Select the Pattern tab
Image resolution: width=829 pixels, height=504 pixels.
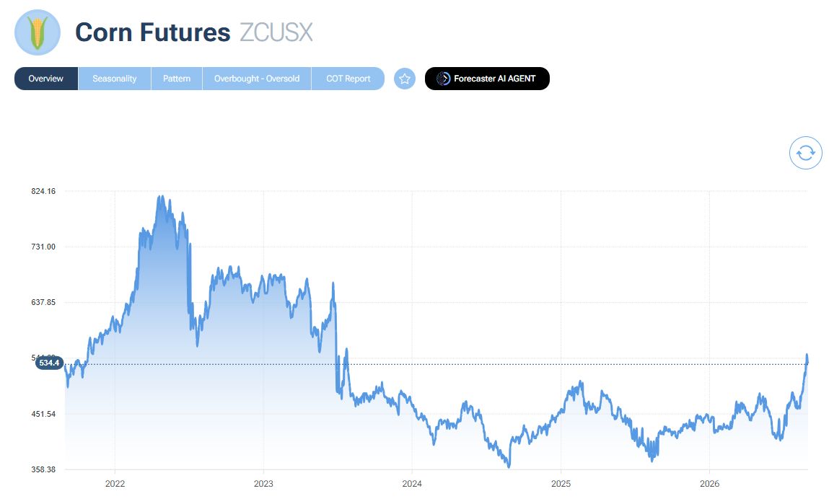177,79
